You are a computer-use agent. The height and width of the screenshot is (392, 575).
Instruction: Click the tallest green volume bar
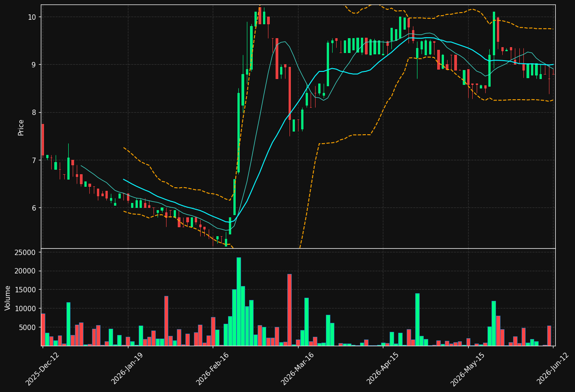click(x=239, y=302)
